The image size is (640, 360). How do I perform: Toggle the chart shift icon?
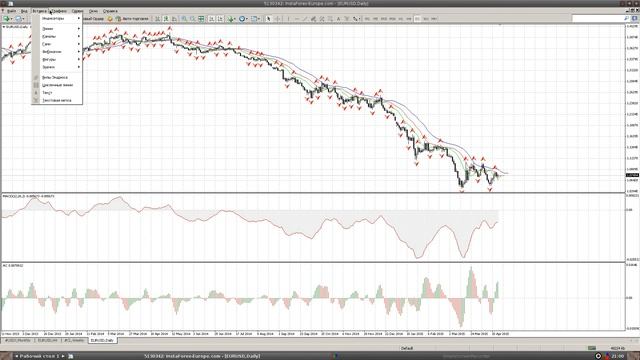click(220, 18)
